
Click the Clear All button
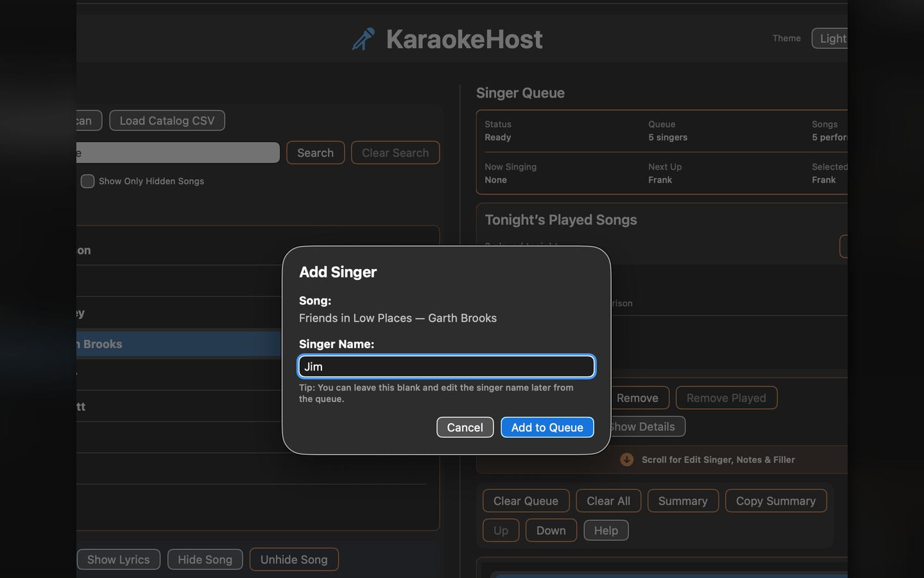pyautogui.click(x=608, y=501)
